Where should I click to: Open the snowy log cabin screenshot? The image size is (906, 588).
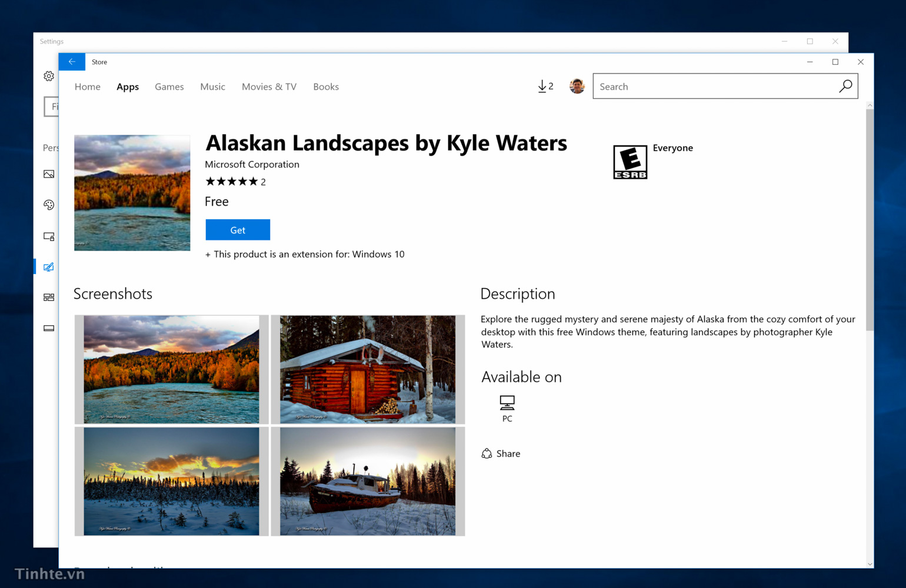(x=368, y=369)
